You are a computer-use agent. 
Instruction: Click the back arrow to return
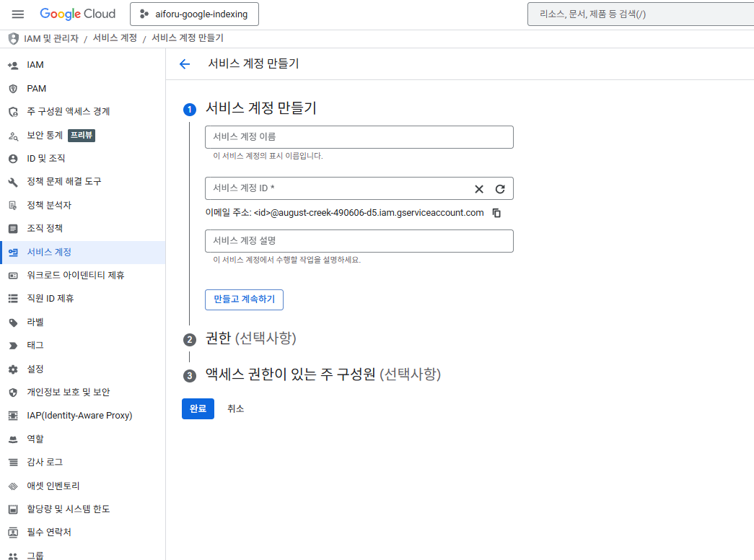coord(185,64)
